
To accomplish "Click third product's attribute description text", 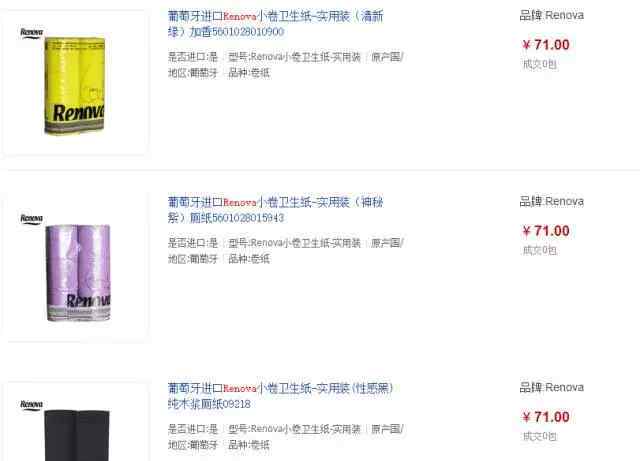I will 286,437.
